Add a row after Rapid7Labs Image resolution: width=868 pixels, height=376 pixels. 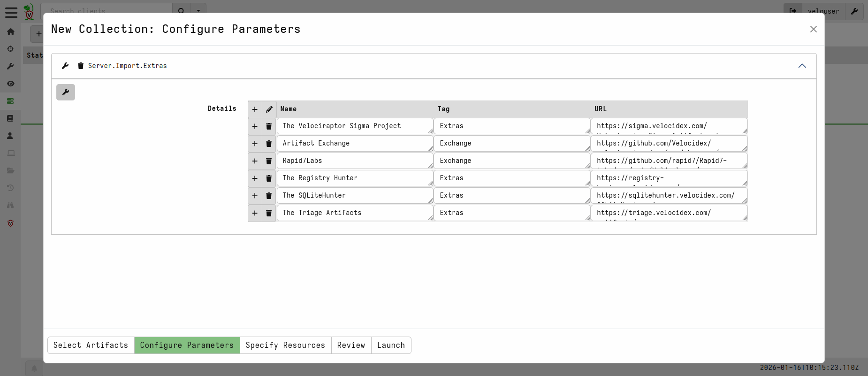[x=255, y=161]
